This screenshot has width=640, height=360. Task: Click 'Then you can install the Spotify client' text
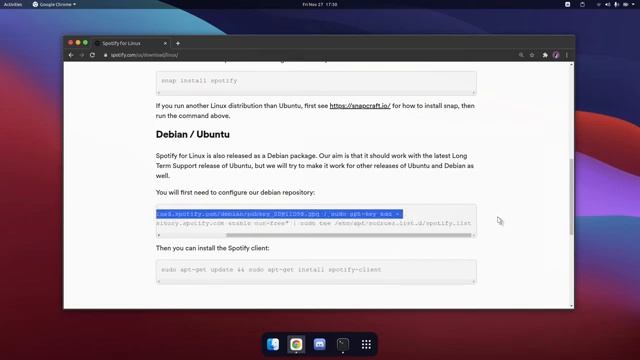[x=212, y=248]
